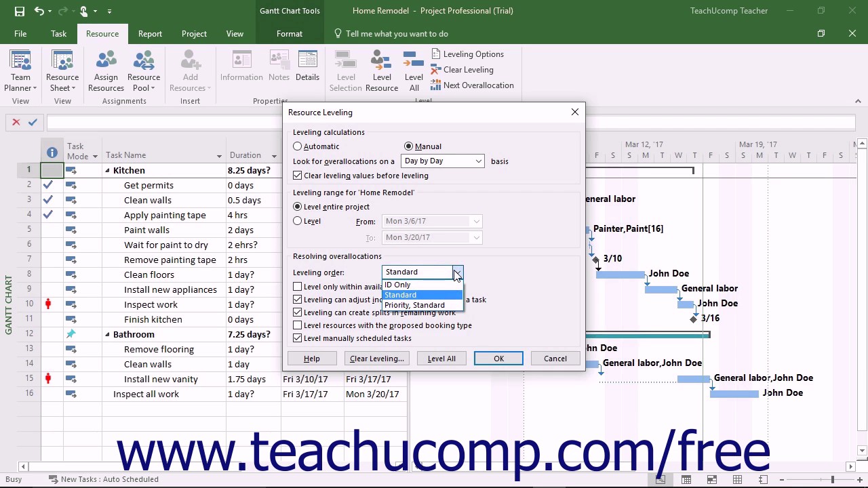The height and width of the screenshot is (488, 868).
Task: Toggle Level manually scheduled tasks checkbox
Action: coord(297,338)
